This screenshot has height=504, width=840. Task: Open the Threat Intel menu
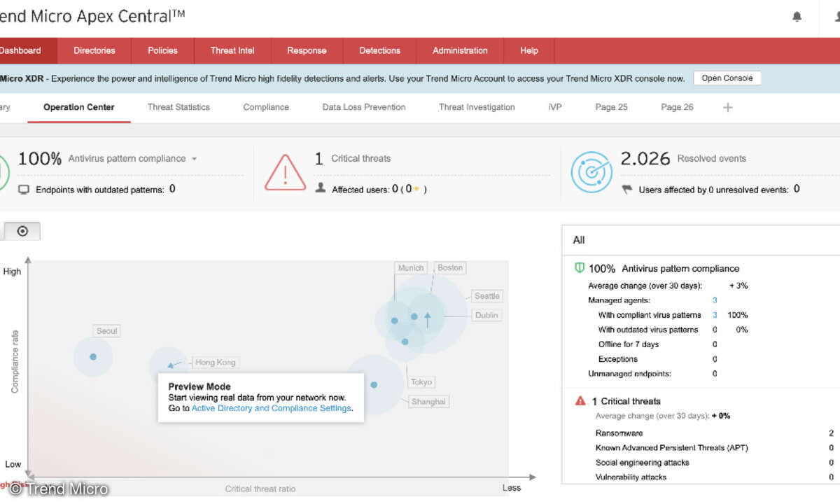233,50
